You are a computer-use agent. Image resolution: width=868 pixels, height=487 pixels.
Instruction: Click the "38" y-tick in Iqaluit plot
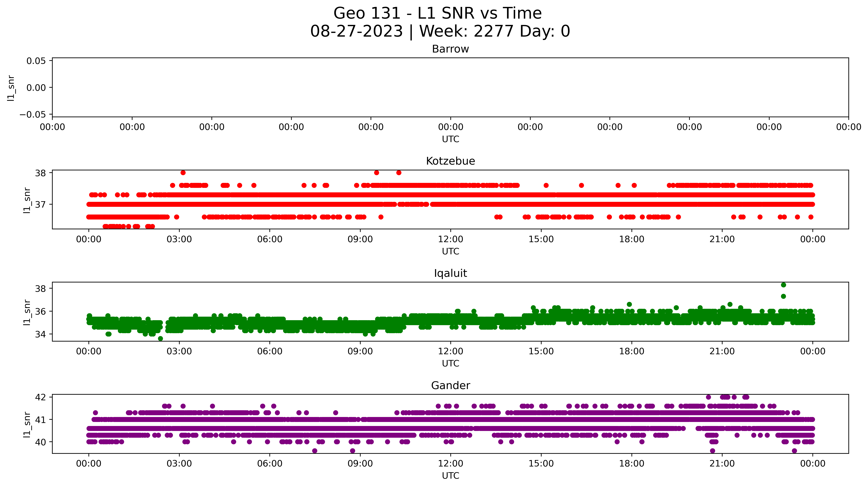[40, 289]
